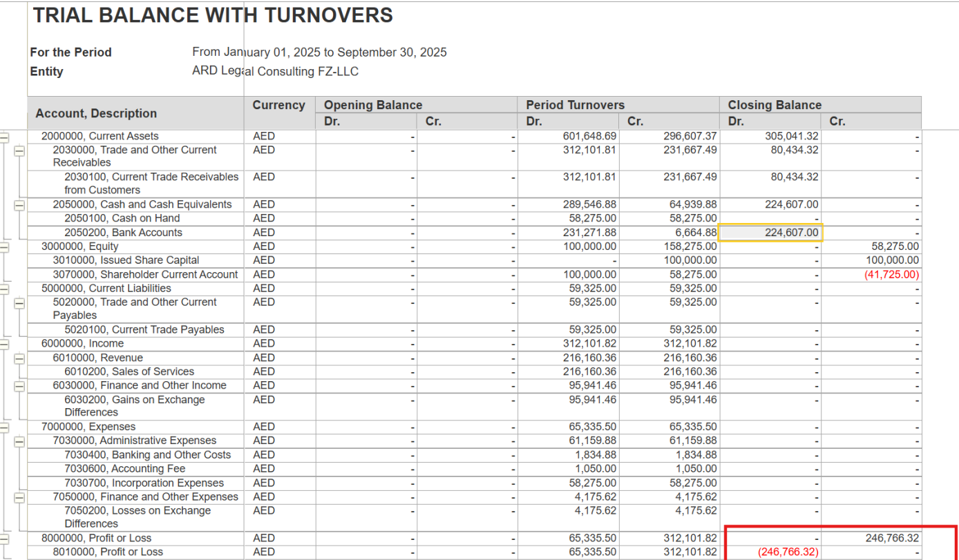This screenshot has height=560, width=959.
Task: Collapse 5020000 Trade and Other Current Payables
Action: pyautogui.click(x=19, y=302)
